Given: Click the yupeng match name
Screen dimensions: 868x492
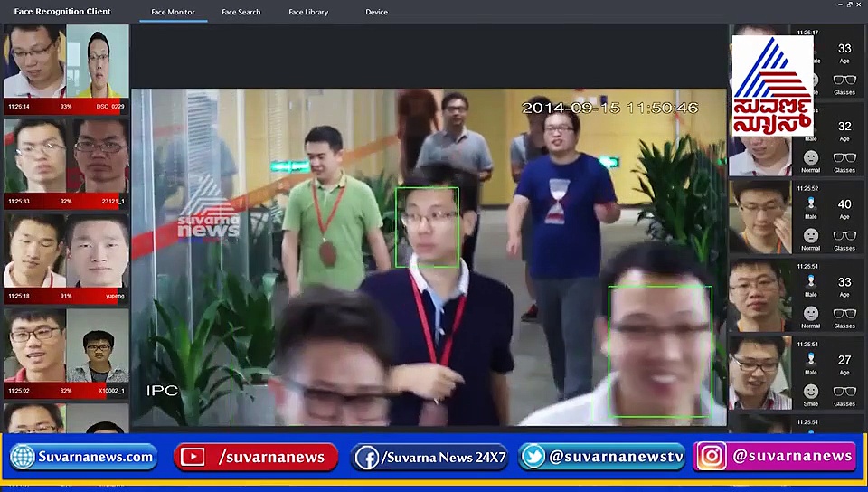Looking at the screenshot, I should click(x=115, y=296).
